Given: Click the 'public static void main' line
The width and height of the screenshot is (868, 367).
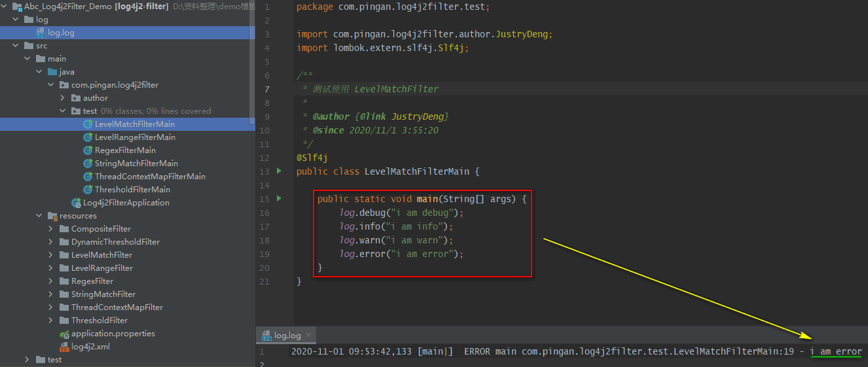Looking at the screenshot, I should [422, 199].
